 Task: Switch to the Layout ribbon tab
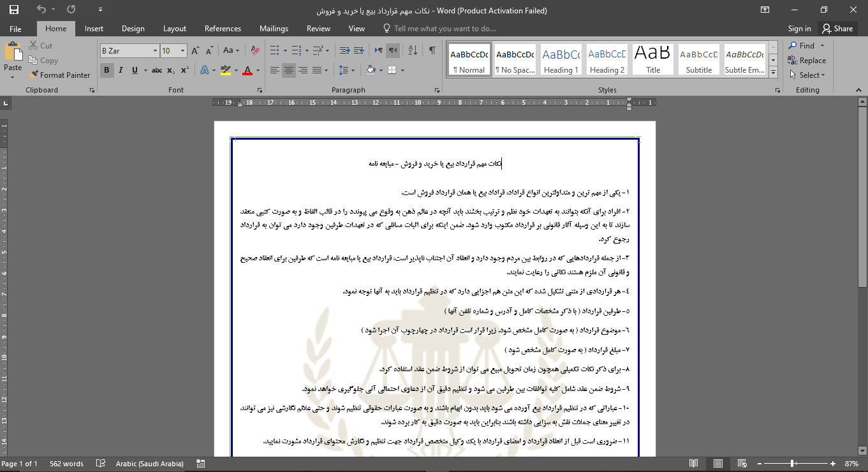(x=174, y=29)
